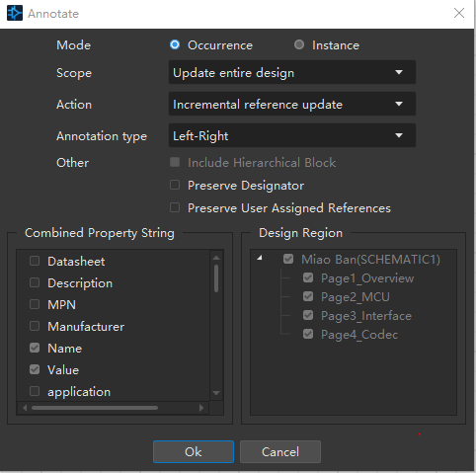Toggle the Page2_MCU page checkbox
This screenshot has height=473, width=476.
[308, 296]
